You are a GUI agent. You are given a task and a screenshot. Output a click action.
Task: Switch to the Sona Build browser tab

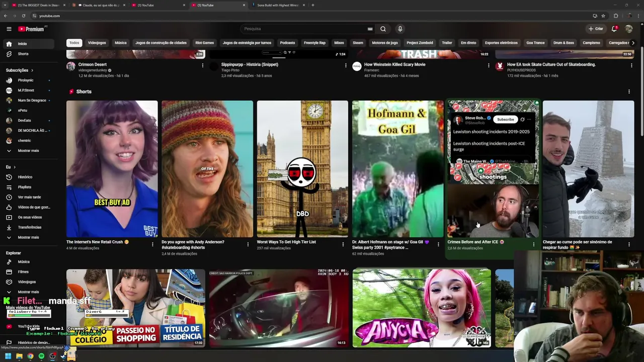coord(278,5)
